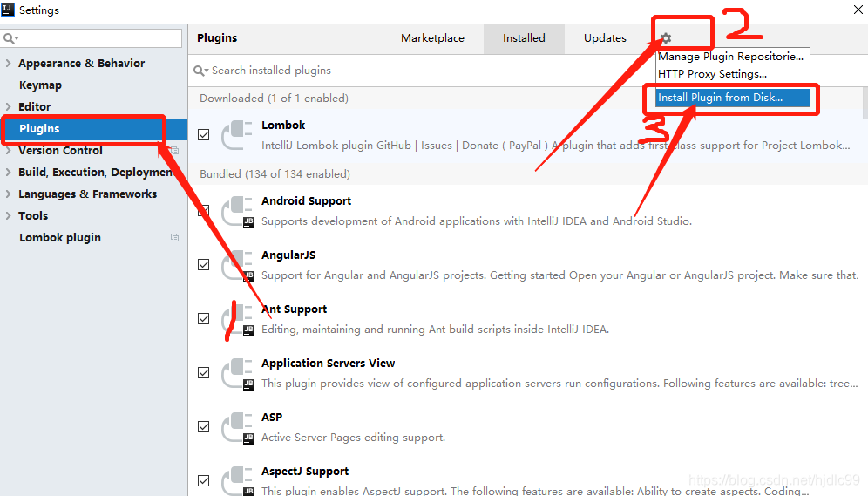Click the Application Servers View plugin icon
Viewport: 868px width, 496px height.
tap(238, 374)
